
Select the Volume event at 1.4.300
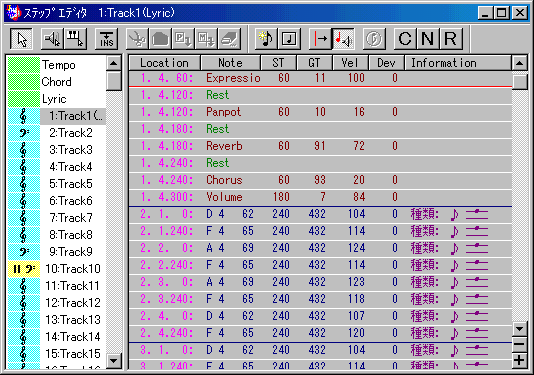320,197
